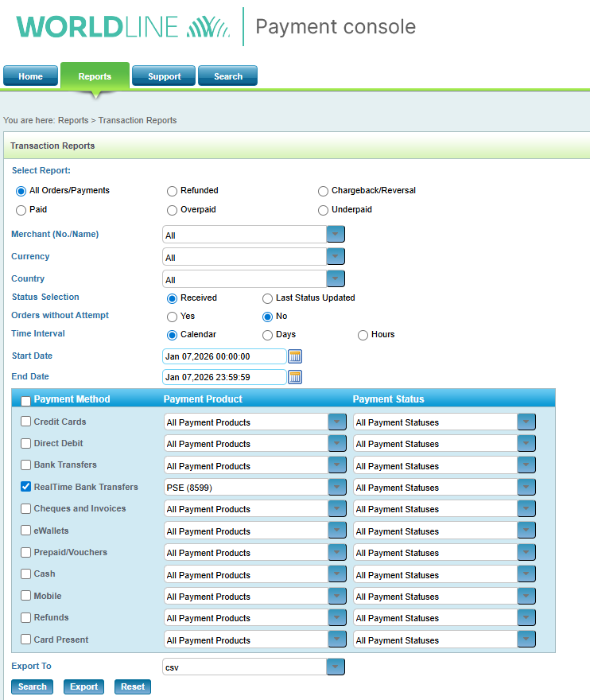Expand the Merchant (No./Name) dropdown
The height and width of the screenshot is (700, 590).
coord(336,235)
